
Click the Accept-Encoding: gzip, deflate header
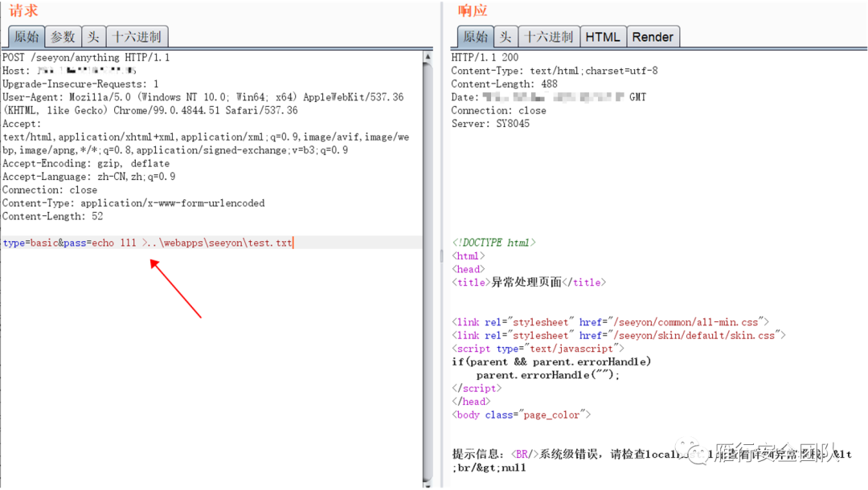coord(86,164)
